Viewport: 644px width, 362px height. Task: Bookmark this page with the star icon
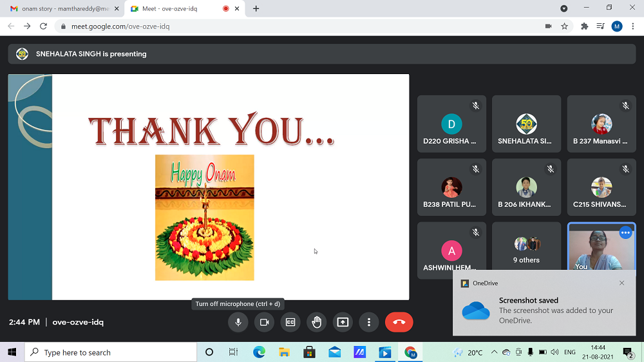click(x=565, y=26)
